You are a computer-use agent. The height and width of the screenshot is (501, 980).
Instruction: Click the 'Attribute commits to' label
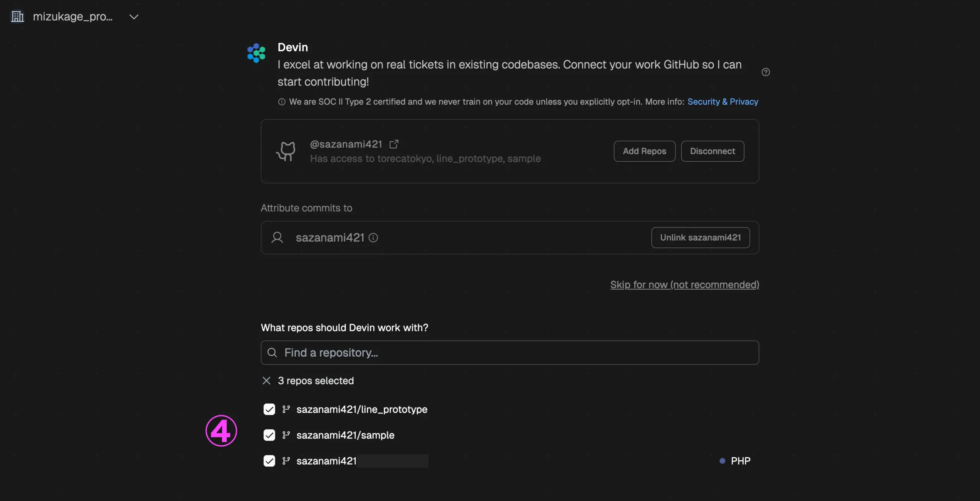(x=307, y=208)
